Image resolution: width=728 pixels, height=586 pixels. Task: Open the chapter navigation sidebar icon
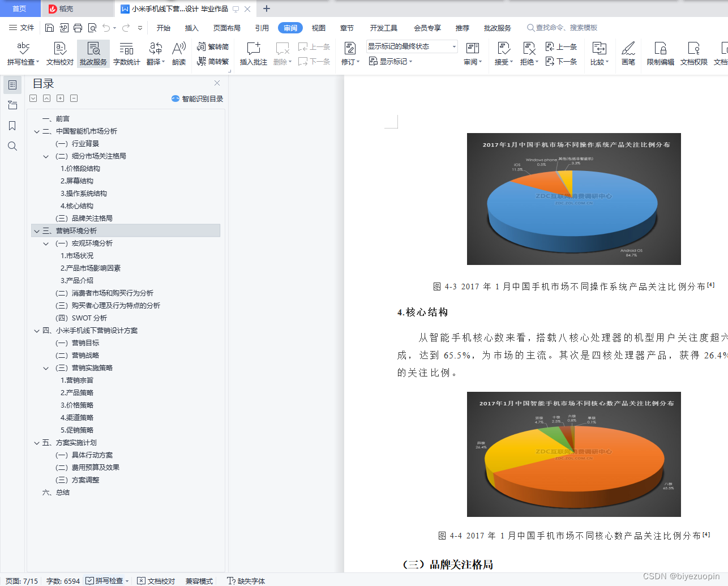click(x=12, y=105)
